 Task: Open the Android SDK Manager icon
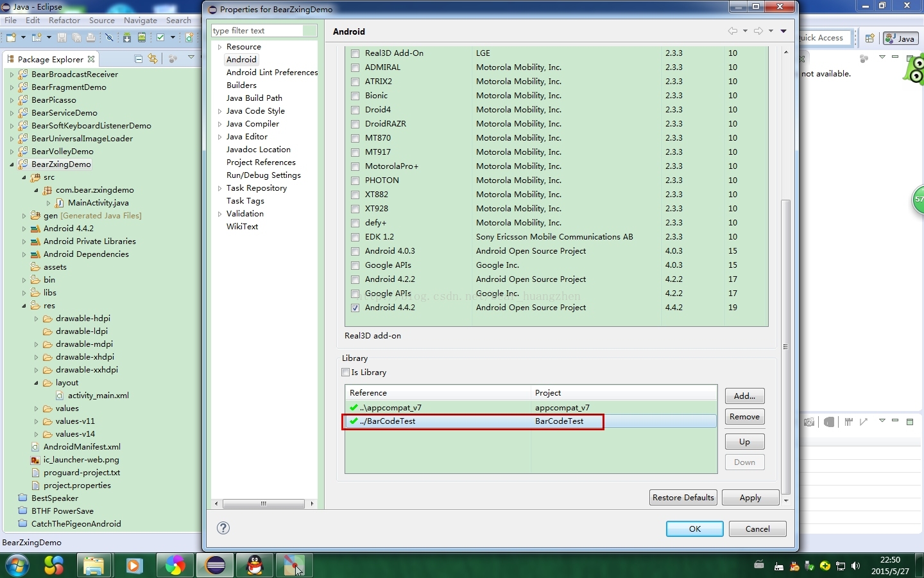tap(127, 38)
